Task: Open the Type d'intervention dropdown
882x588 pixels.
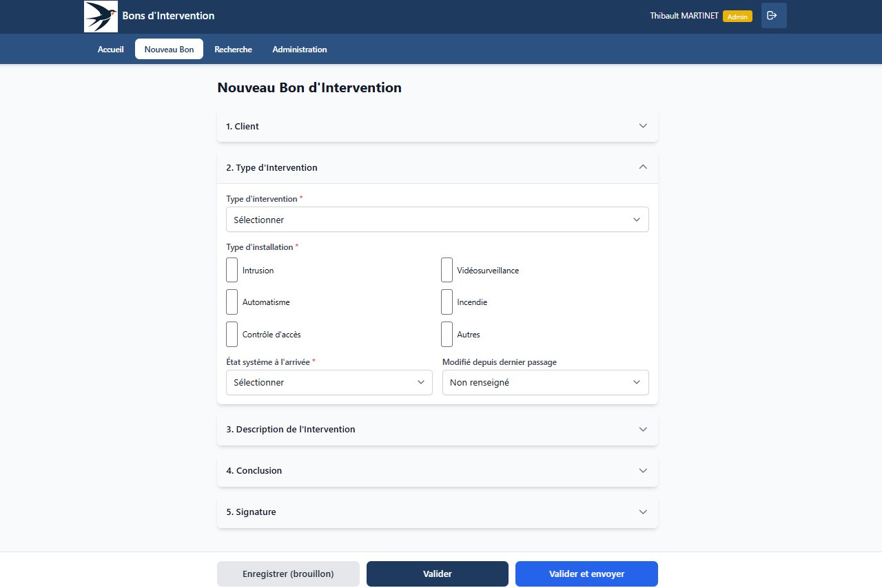Action: (x=437, y=219)
